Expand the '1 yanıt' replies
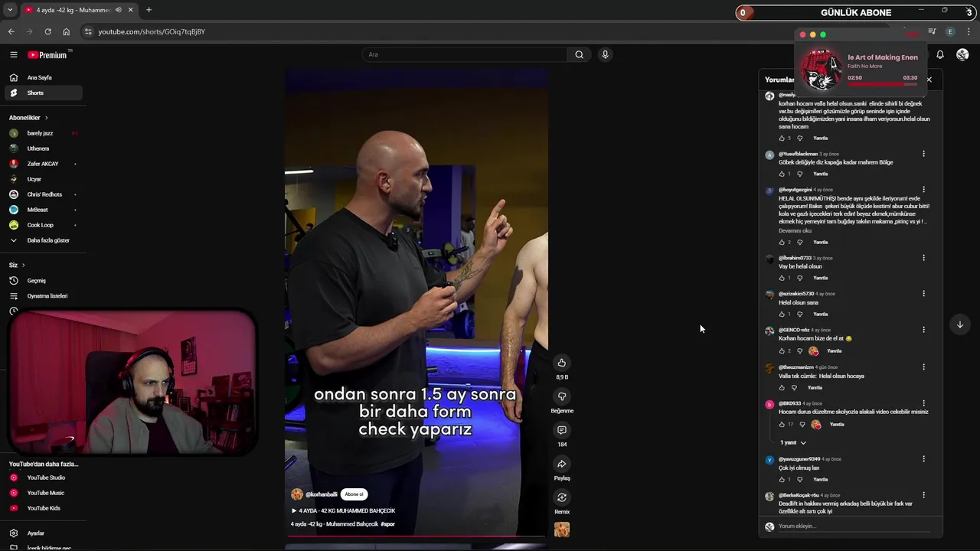The height and width of the screenshot is (551, 980). tap(792, 442)
